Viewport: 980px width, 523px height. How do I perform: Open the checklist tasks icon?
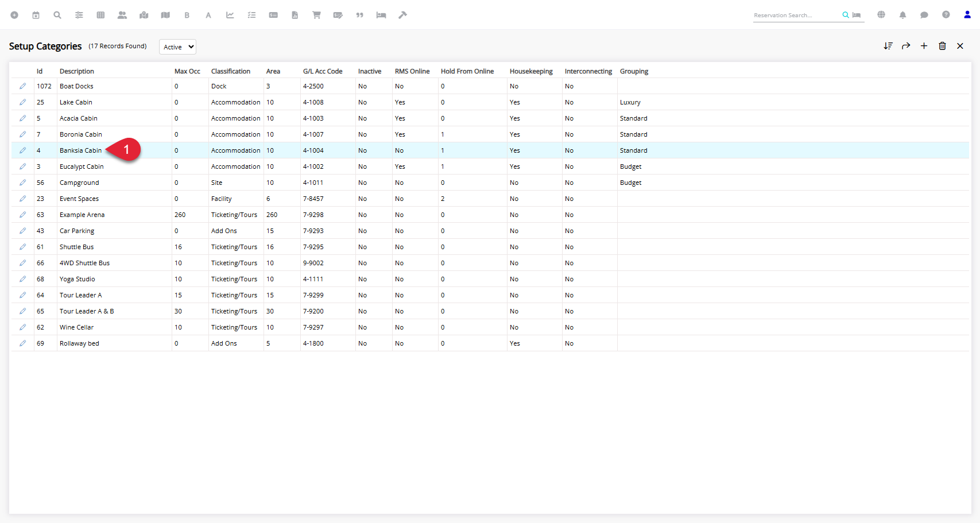click(251, 15)
